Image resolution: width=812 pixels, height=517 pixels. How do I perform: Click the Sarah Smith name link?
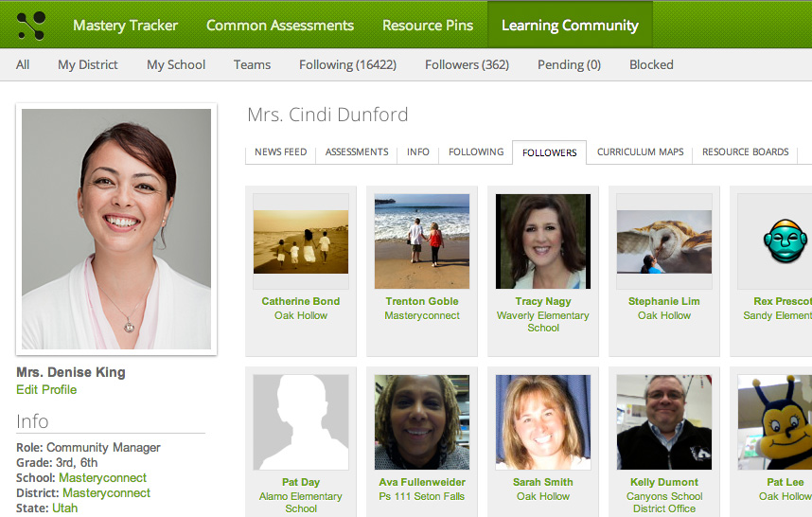pos(543,482)
